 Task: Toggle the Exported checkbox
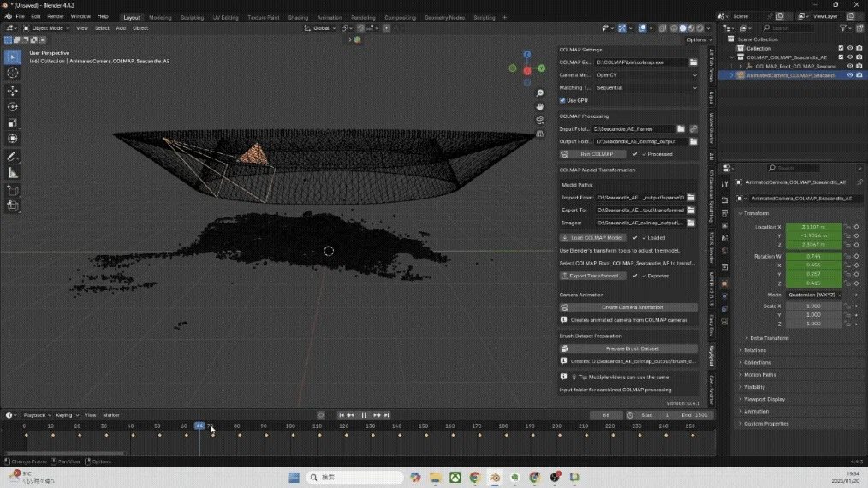tap(635, 276)
